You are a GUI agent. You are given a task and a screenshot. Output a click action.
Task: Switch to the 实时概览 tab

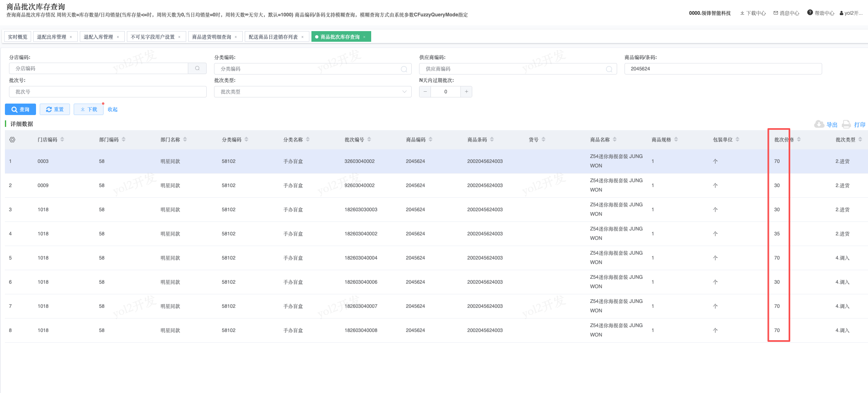pos(18,37)
